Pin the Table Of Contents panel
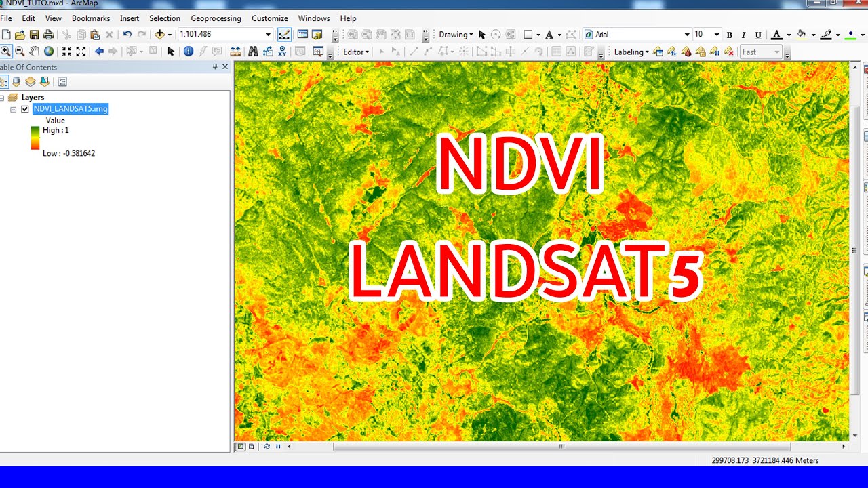The width and height of the screenshot is (868, 488). pyautogui.click(x=215, y=66)
